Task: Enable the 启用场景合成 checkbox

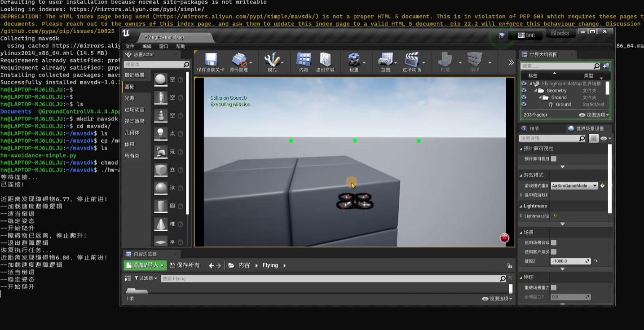Action: click(x=554, y=242)
